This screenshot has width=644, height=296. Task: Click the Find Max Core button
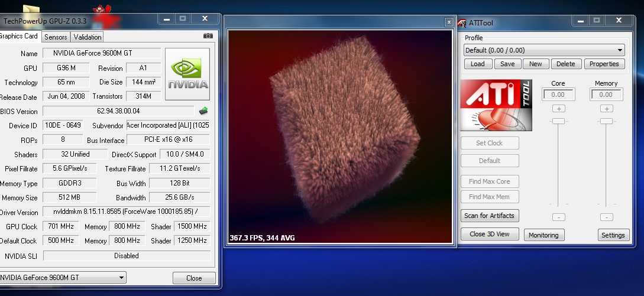[x=490, y=181]
